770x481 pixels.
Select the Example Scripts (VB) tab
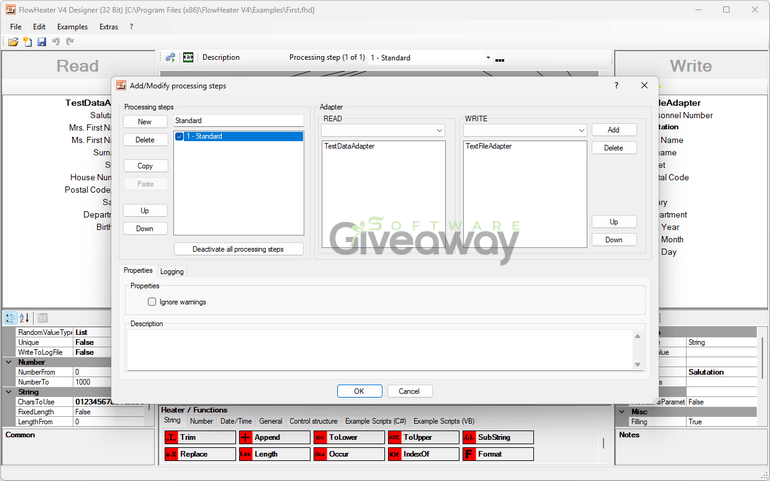point(444,421)
